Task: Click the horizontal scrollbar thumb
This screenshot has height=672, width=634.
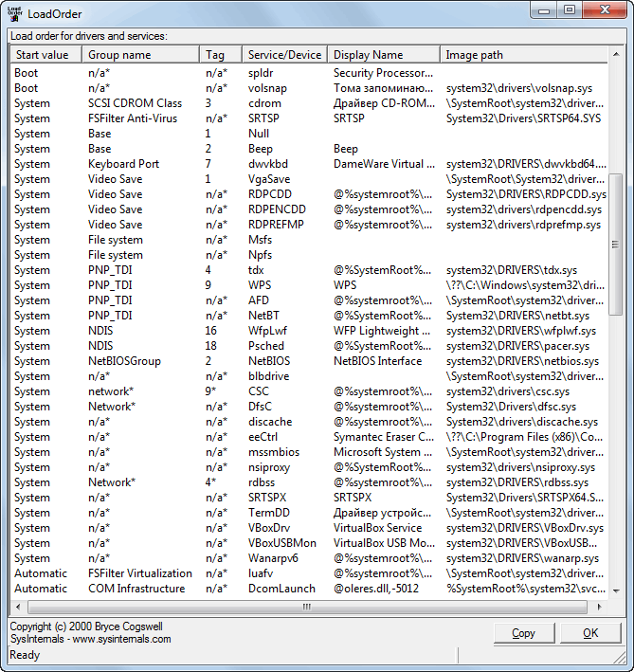Action: [307, 607]
